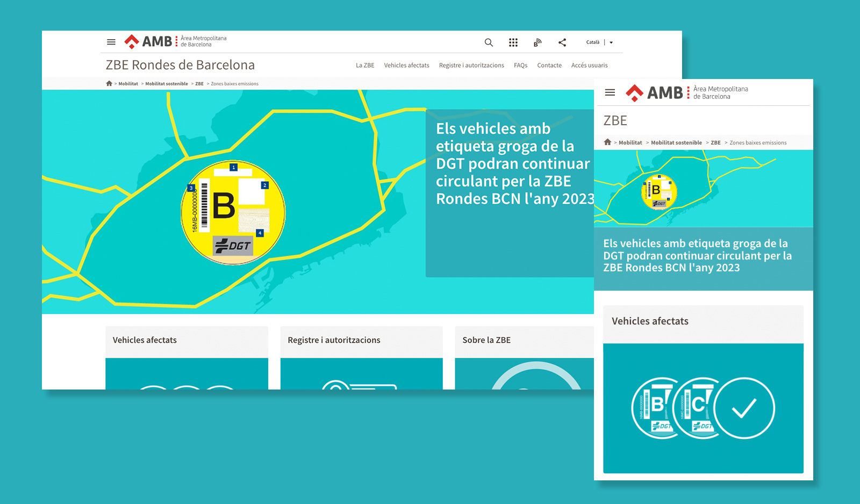
Task: Click the RSS feed icon
Action: (537, 42)
